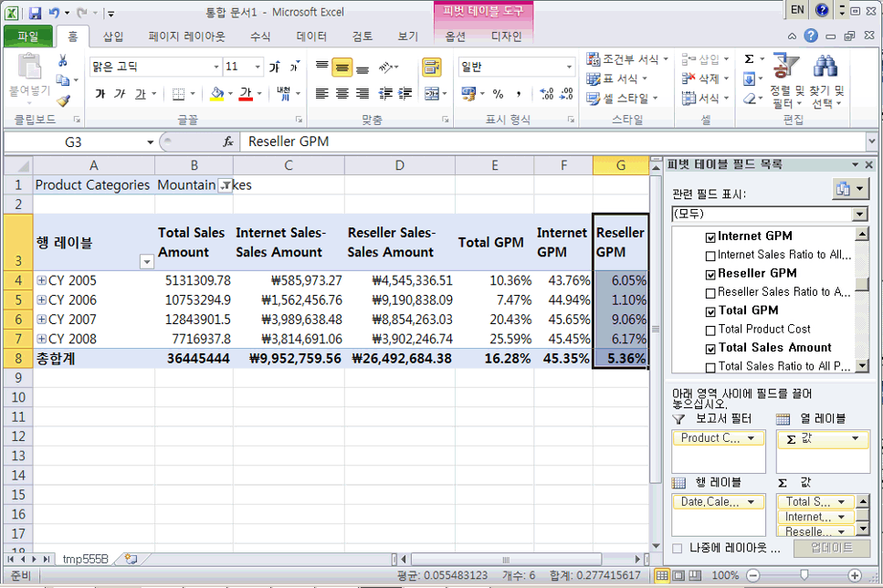Open the Name Box dropdown arrow

click(151, 142)
